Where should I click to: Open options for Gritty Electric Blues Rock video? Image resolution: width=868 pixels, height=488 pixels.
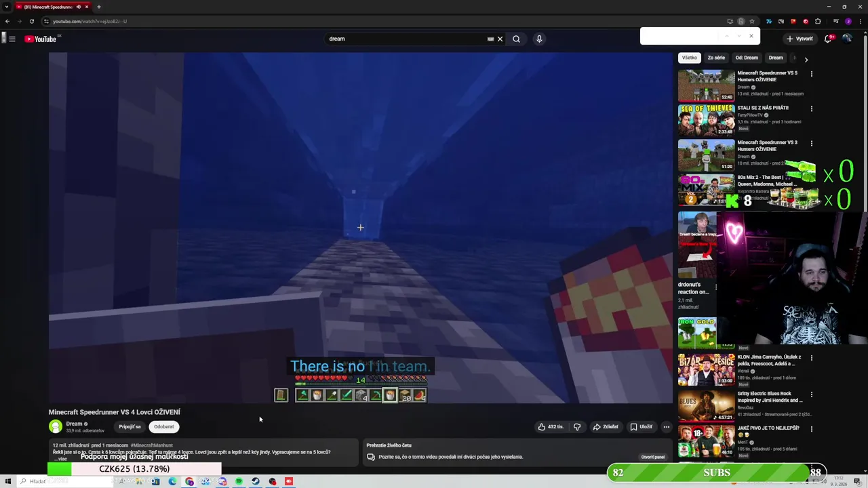click(812, 394)
